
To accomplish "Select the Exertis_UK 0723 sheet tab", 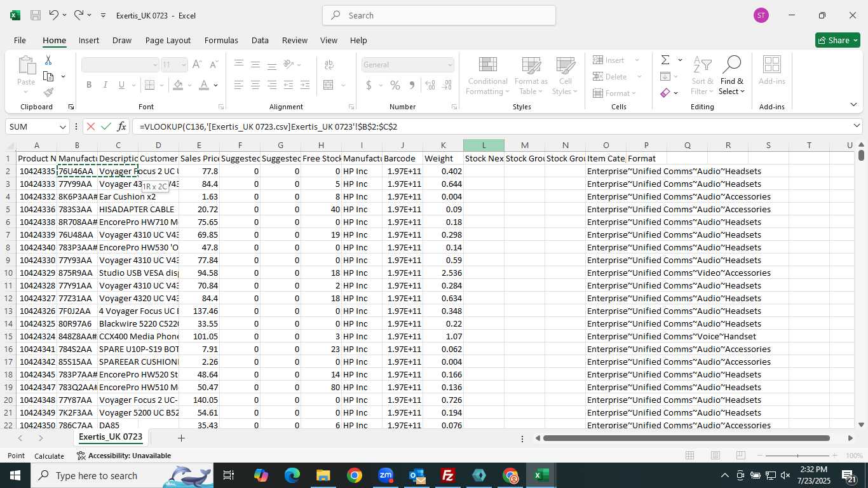I will 111,437.
